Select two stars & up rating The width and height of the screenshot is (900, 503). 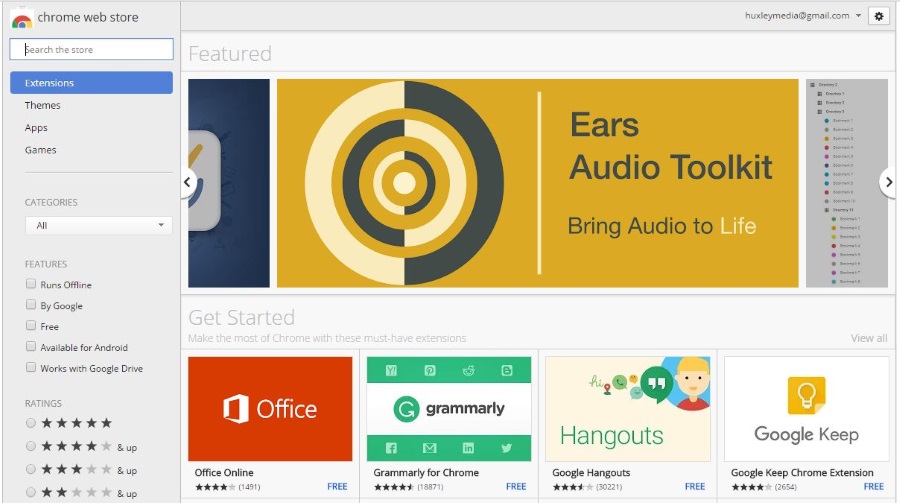pyautogui.click(x=31, y=492)
